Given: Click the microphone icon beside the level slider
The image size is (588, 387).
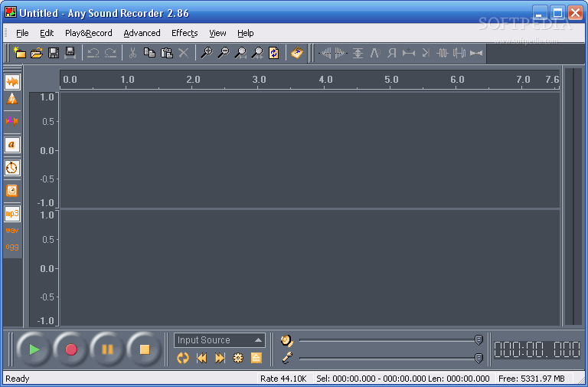Looking at the screenshot, I should [287, 358].
